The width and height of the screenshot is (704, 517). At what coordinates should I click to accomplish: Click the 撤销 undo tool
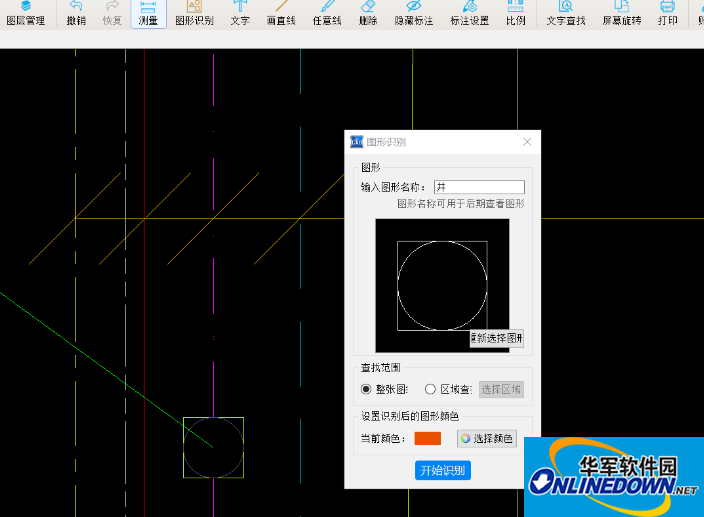point(76,13)
